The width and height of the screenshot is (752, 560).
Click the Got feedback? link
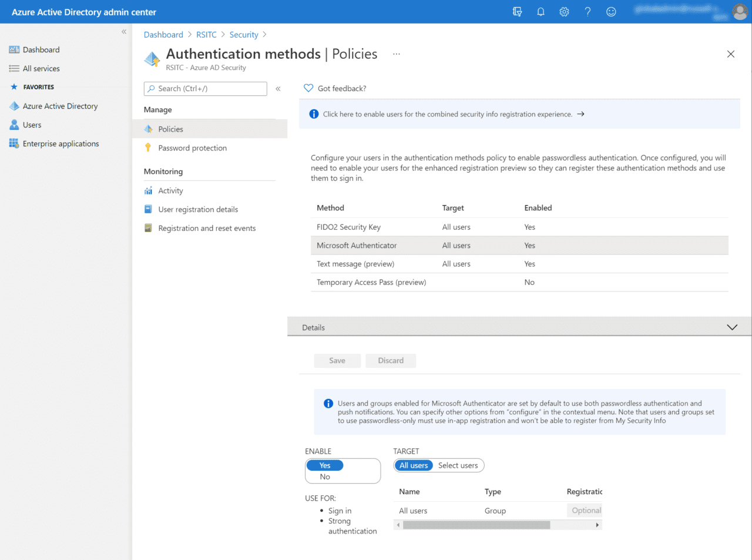click(342, 89)
